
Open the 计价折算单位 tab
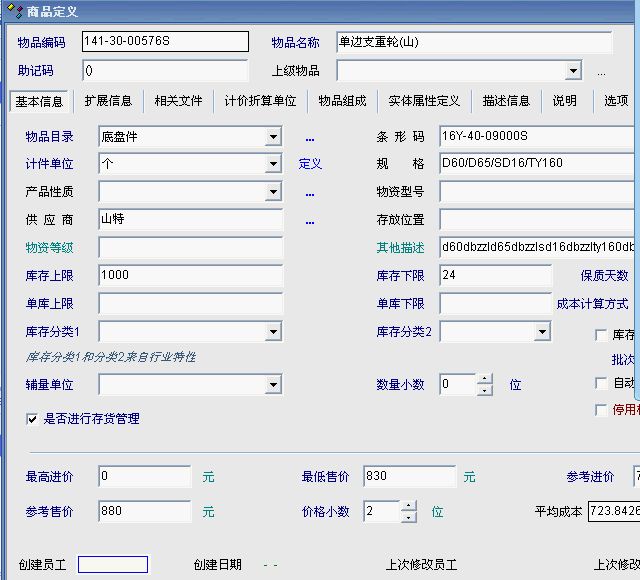click(260, 101)
